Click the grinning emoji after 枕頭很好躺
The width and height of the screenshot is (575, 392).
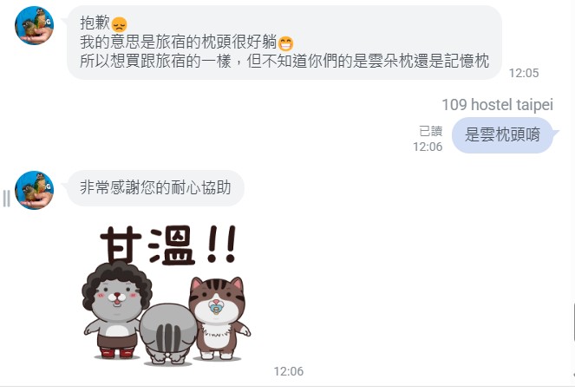pos(285,43)
